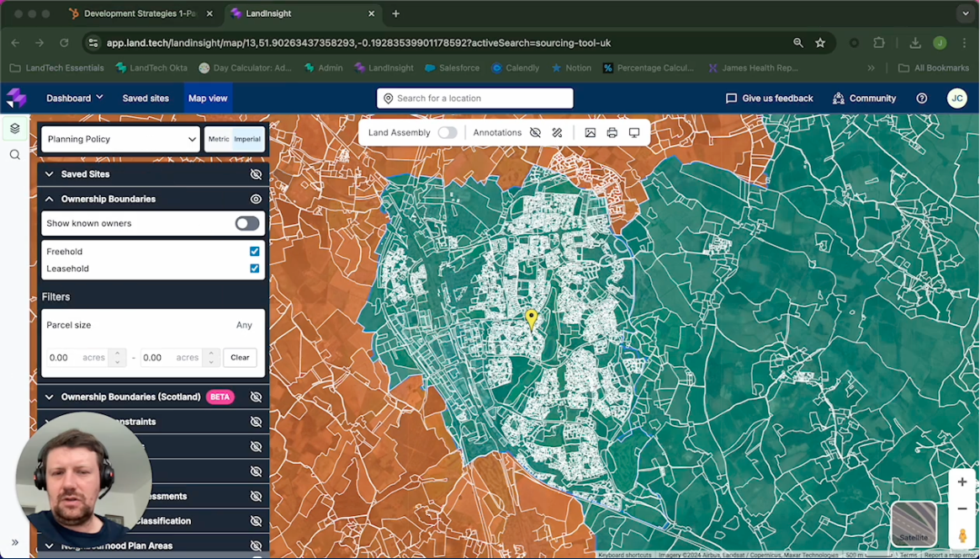Open the layers panel icon in sidebar
980x559 pixels.
coord(15,128)
